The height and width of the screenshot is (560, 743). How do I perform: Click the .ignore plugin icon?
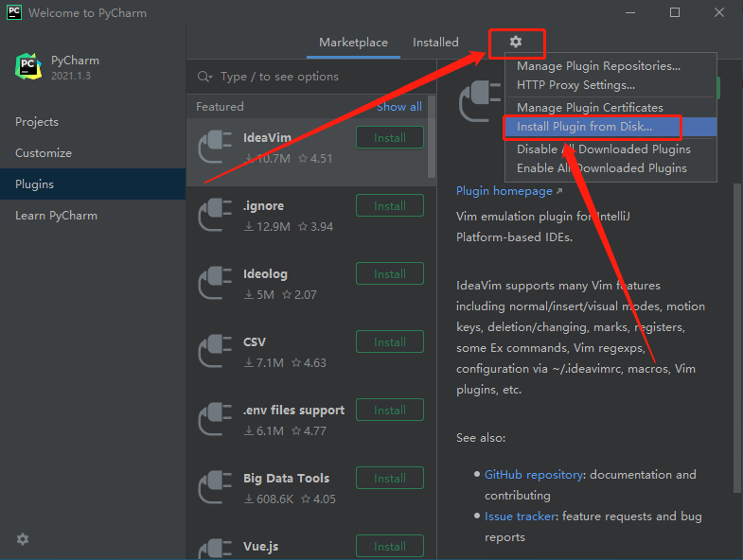tap(215, 215)
